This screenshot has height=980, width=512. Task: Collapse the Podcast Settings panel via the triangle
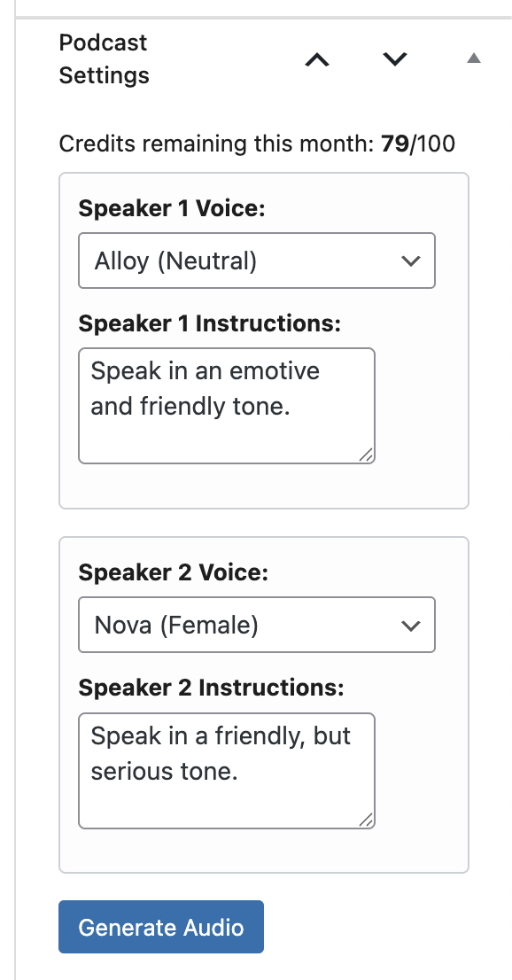pyautogui.click(x=474, y=58)
